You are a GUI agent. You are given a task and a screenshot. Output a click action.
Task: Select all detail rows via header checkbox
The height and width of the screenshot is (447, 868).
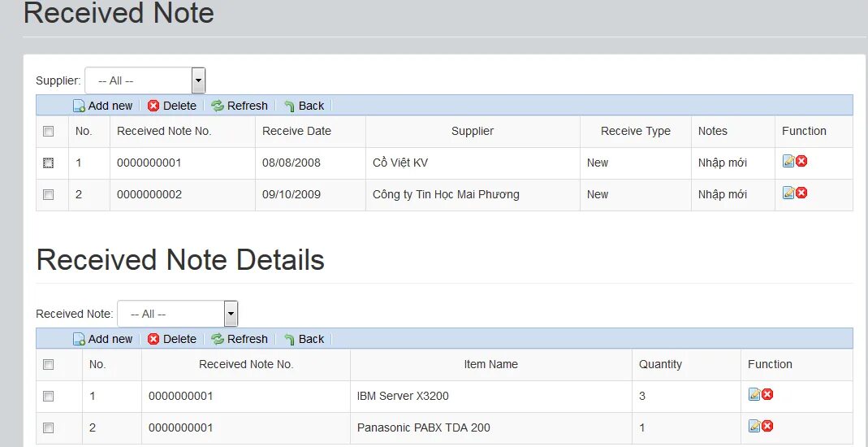pyautogui.click(x=48, y=364)
